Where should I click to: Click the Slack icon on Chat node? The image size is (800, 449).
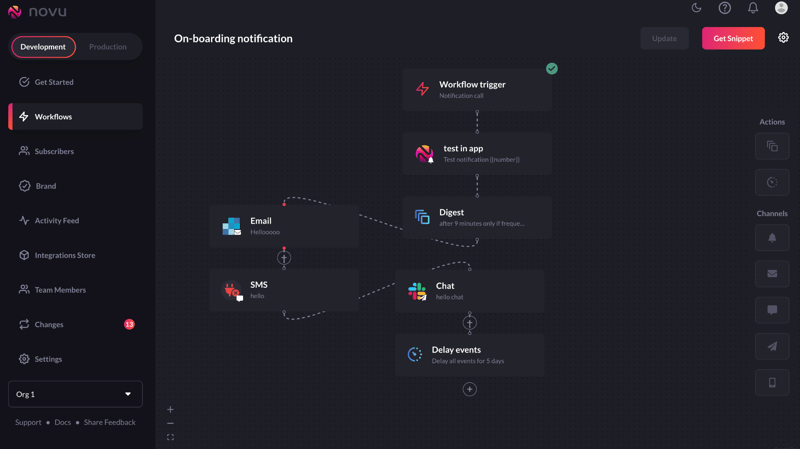(417, 291)
